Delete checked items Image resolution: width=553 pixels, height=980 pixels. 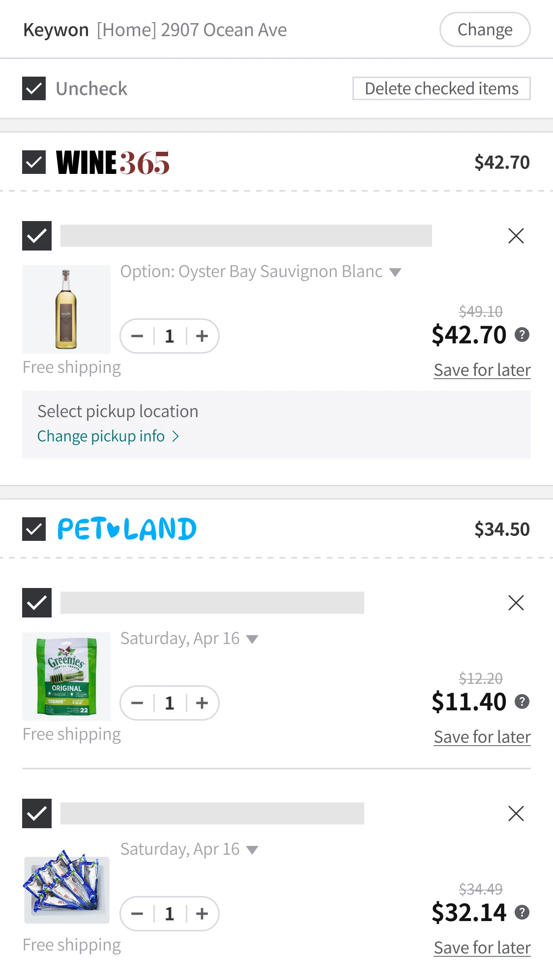pyautogui.click(x=441, y=88)
